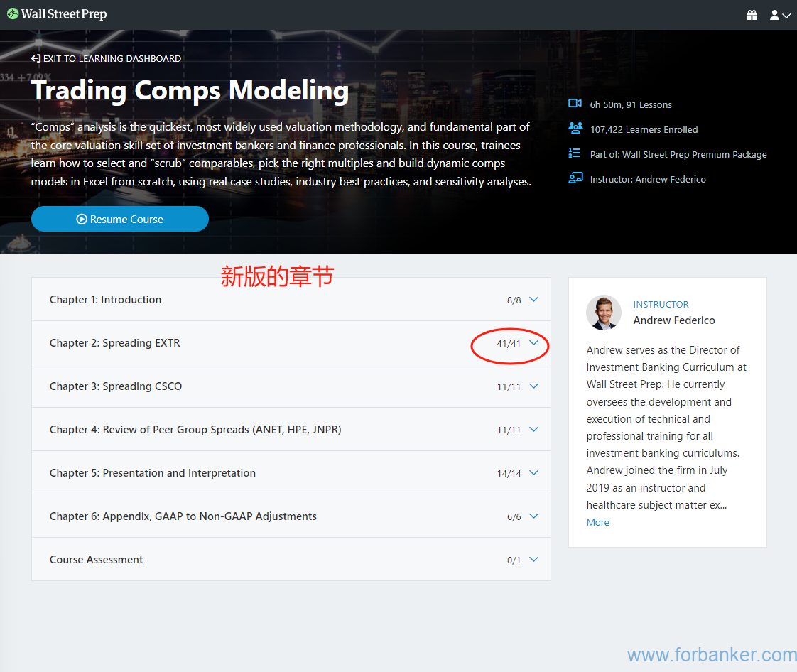Click Andrew Federico's profile photo
This screenshot has height=672, width=797.
point(604,313)
